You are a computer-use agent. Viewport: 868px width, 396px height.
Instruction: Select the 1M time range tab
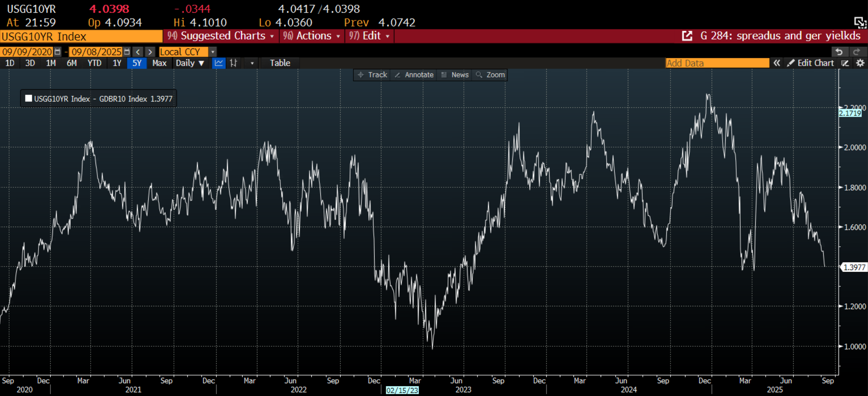click(51, 63)
